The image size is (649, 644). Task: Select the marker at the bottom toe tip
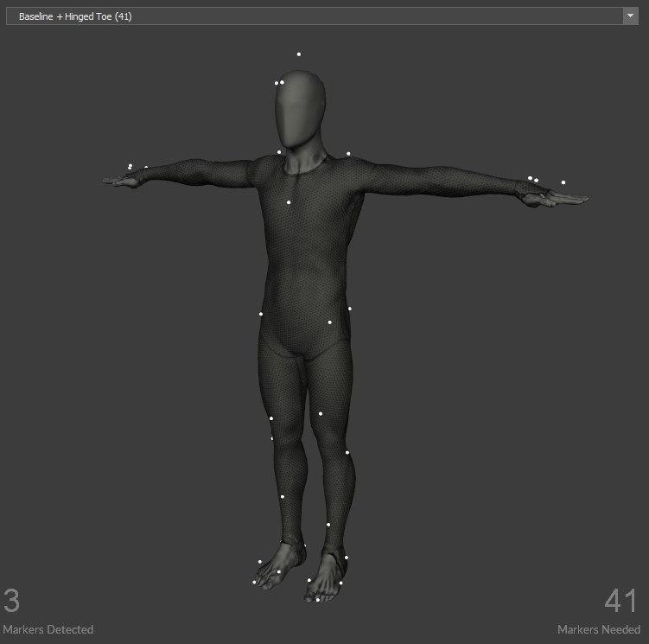[x=318, y=599]
